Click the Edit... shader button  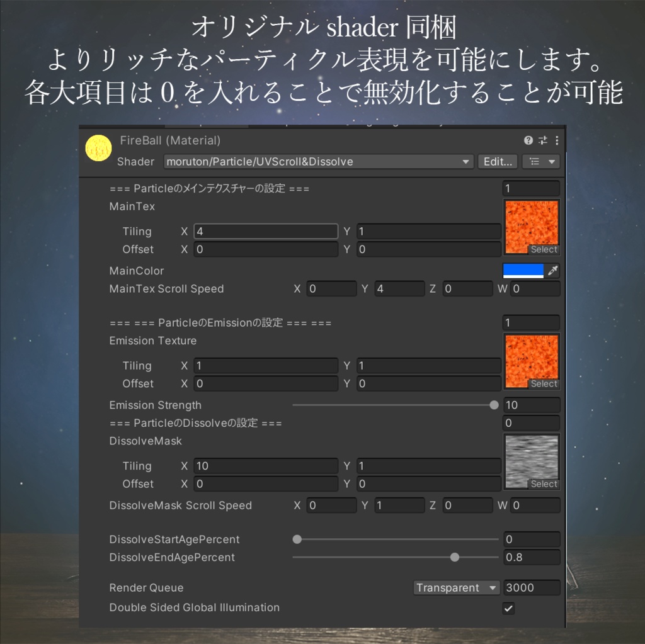(x=497, y=162)
